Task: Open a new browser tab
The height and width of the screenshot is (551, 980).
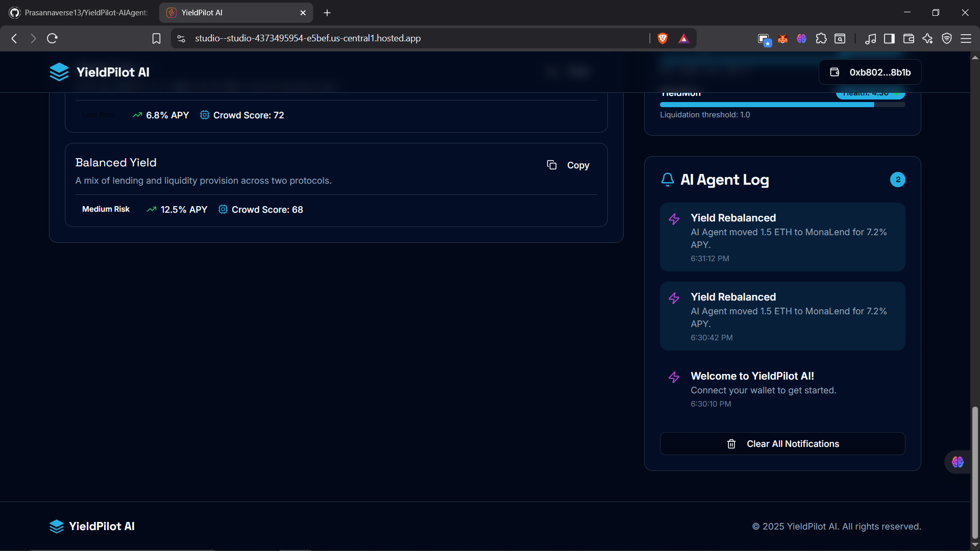Action: 327,13
